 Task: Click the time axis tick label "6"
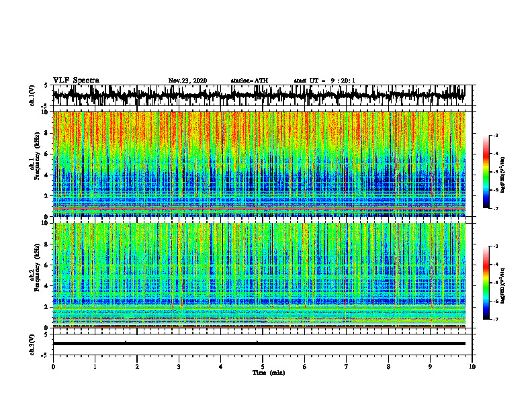pyautogui.click(x=305, y=367)
